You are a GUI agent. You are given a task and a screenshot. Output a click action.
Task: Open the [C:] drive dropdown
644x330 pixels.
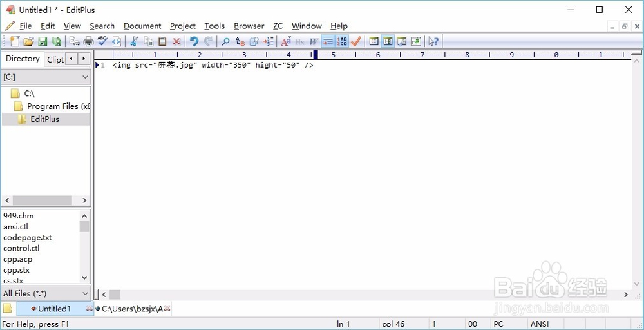(46, 77)
